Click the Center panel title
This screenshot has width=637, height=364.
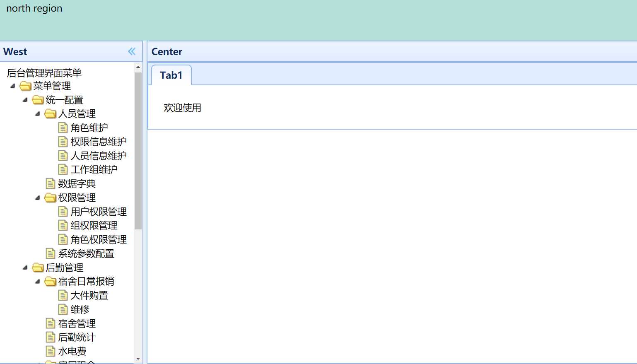(x=167, y=52)
